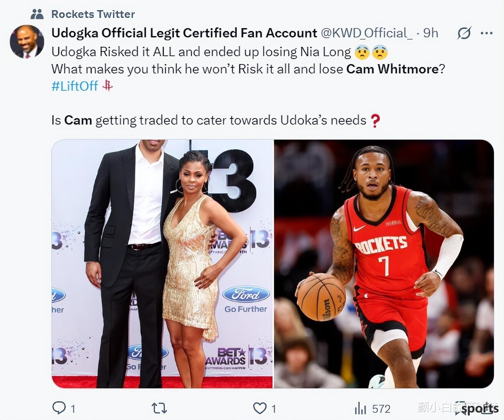
Task: Like the tweet with the heart icon
Action: (260, 408)
